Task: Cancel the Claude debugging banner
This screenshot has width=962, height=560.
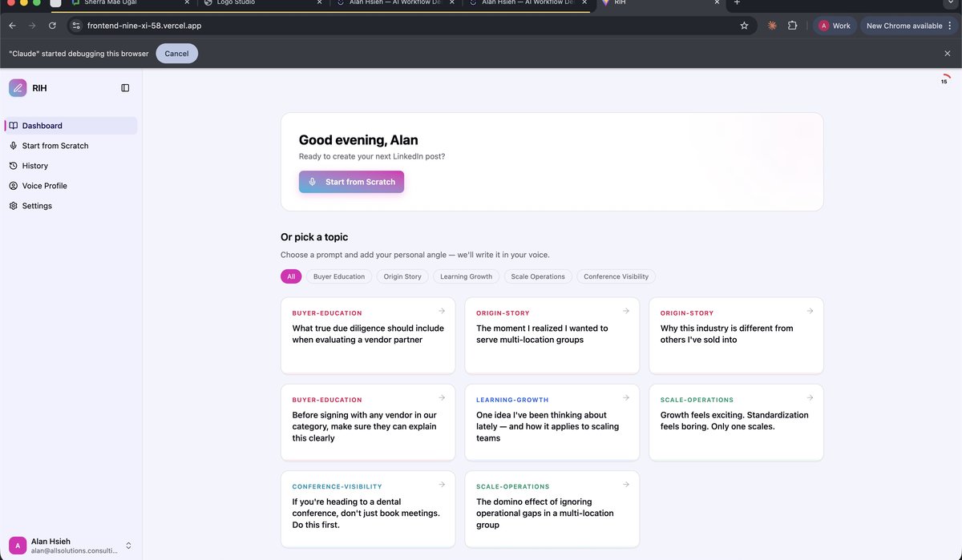Action: pos(176,53)
